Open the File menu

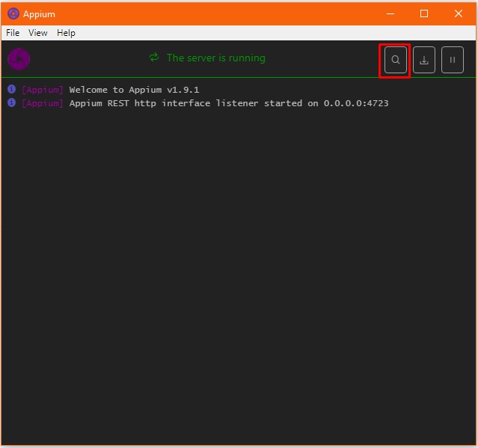pos(13,33)
